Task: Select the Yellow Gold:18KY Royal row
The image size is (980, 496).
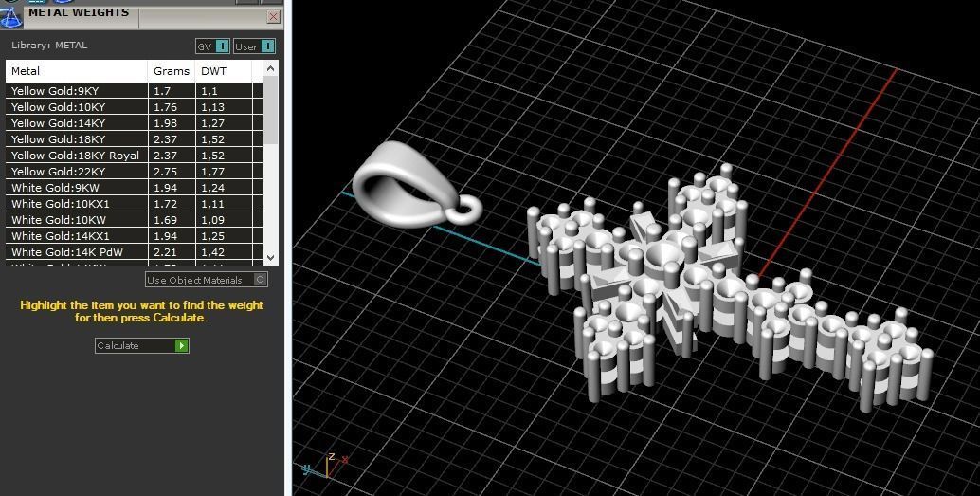Action: pyautogui.click(x=135, y=156)
